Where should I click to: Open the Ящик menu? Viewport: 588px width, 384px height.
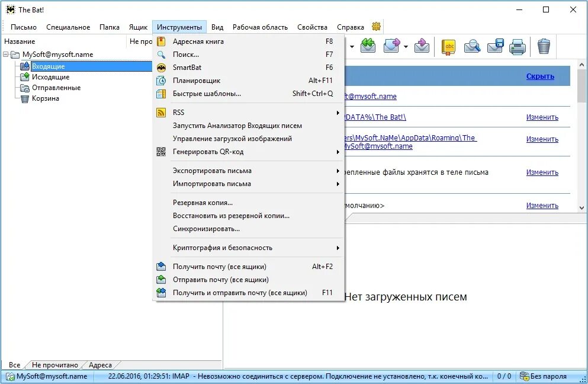click(x=139, y=27)
